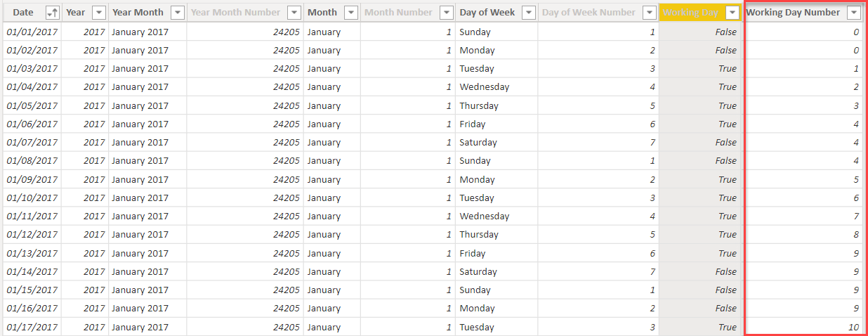The width and height of the screenshot is (868, 336).
Task: Click the 01/17/2017 date cell
Action: (32, 327)
